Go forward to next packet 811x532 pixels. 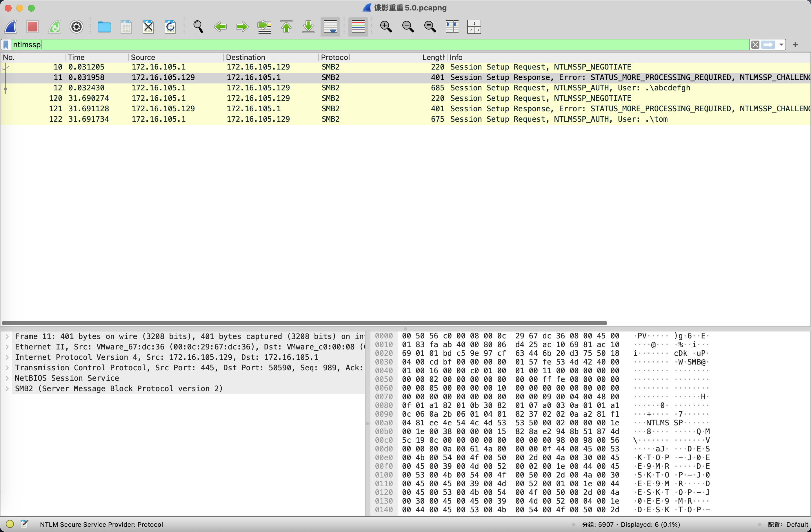click(242, 27)
